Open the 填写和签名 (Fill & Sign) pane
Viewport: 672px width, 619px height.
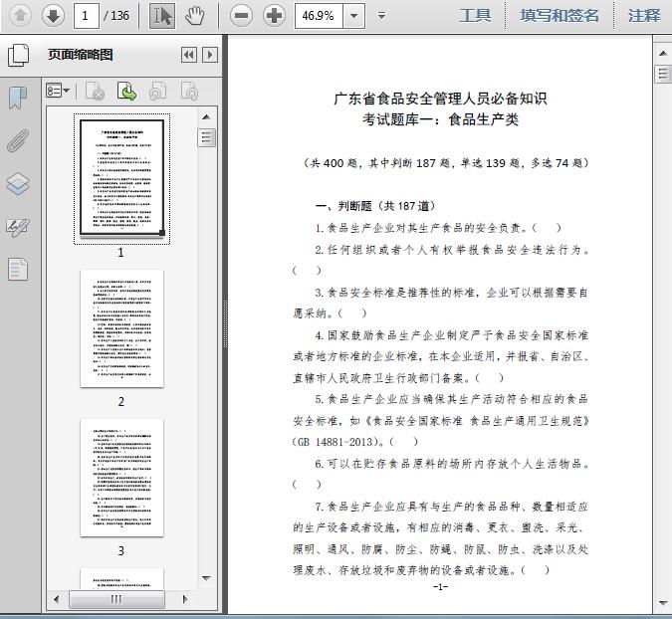560,15
